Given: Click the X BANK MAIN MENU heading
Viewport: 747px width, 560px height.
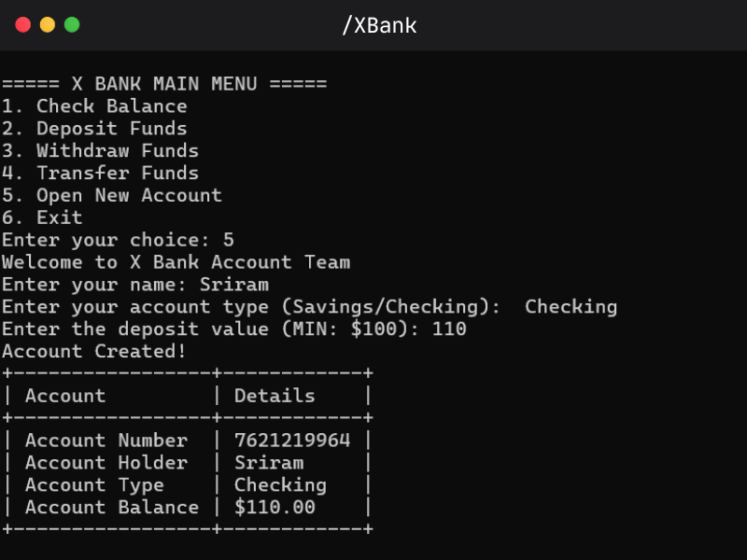Looking at the screenshot, I should point(164,84).
